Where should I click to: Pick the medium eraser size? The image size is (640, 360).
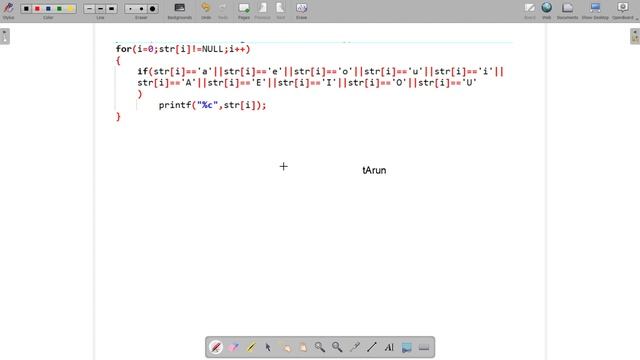[141, 9]
